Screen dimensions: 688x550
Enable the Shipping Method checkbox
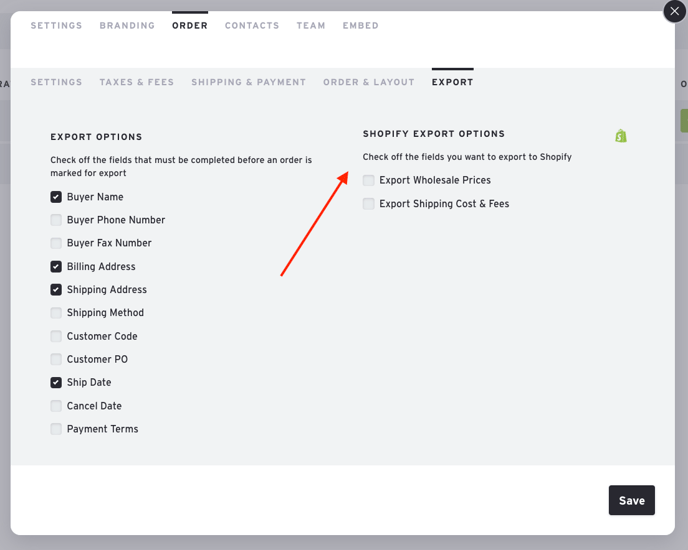click(56, 313)
